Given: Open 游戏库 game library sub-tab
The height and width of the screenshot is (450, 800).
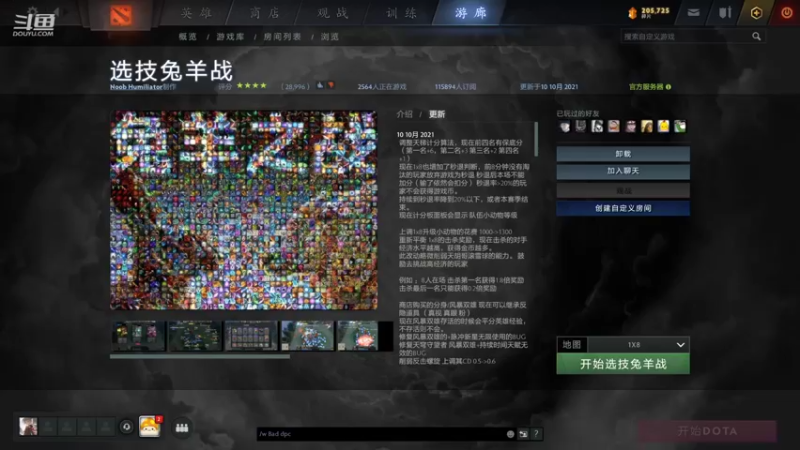Looking at the screenshot, I should point(231,37).
